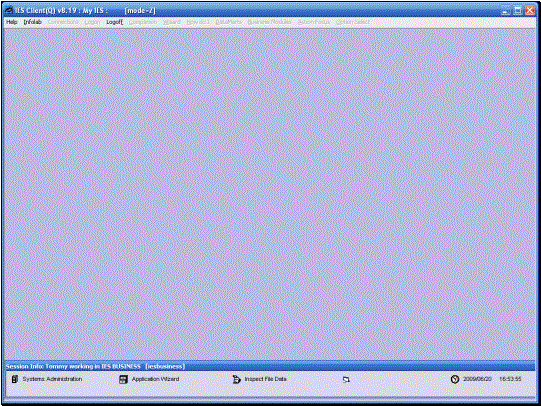Click the greyed-out Business Modules menu
This screenshot has height=406, width=541.
(x=269, y=22)
